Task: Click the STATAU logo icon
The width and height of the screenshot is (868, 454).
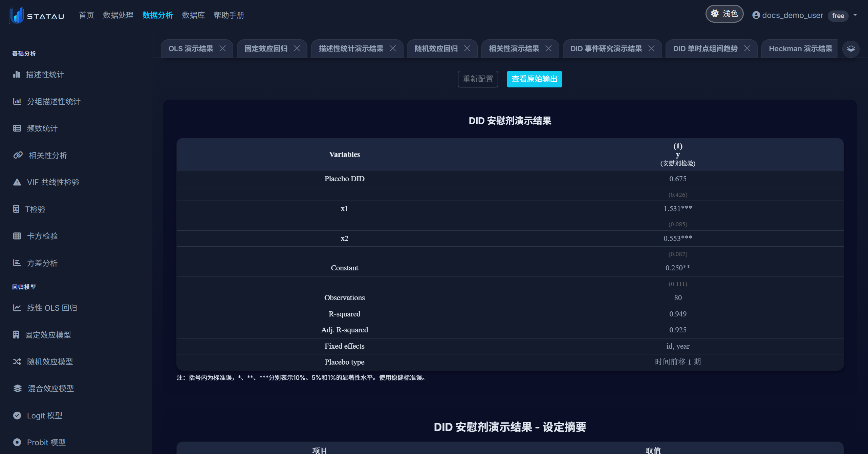Action: pyautogui.click(x=17, y=15)
